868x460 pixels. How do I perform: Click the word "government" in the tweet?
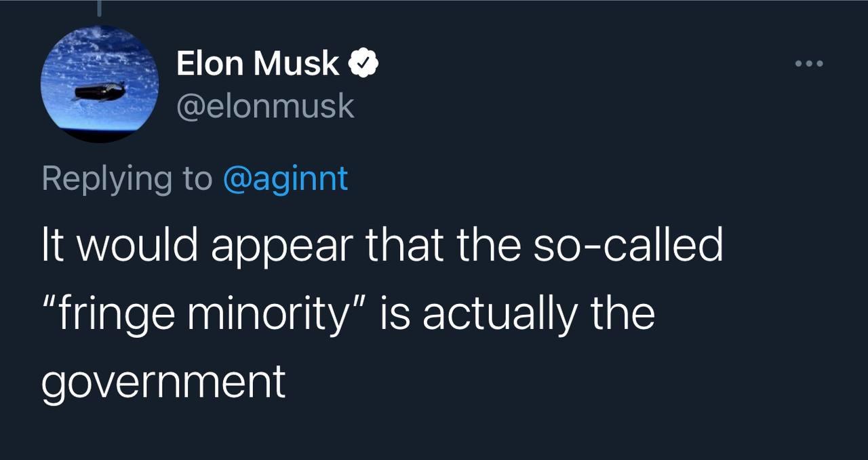[x=163, y=382]
